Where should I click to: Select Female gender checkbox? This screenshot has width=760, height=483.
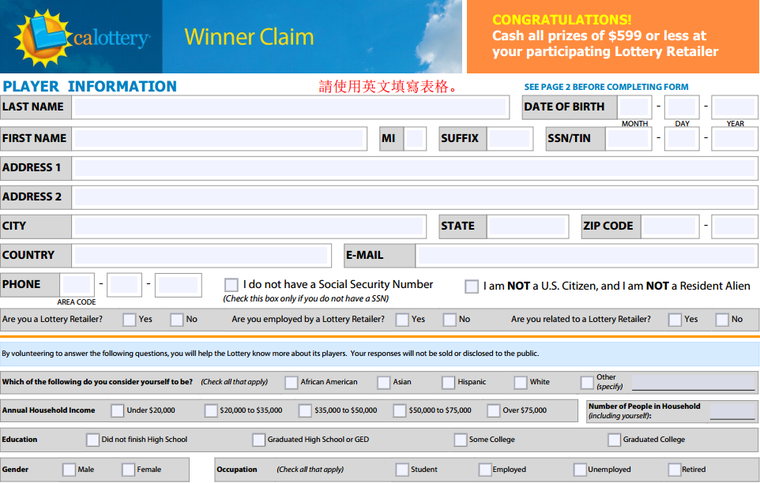tap(128, 470)
